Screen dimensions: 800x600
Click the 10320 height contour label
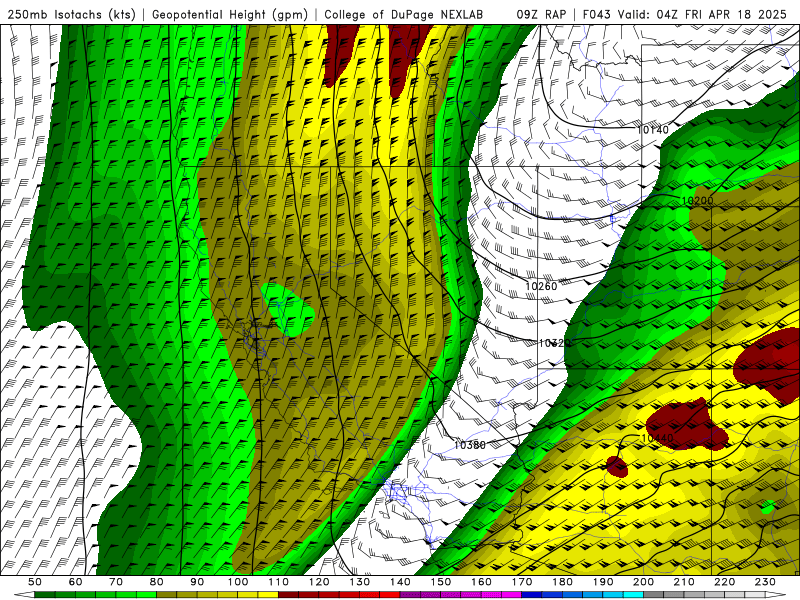click(555, 343)
